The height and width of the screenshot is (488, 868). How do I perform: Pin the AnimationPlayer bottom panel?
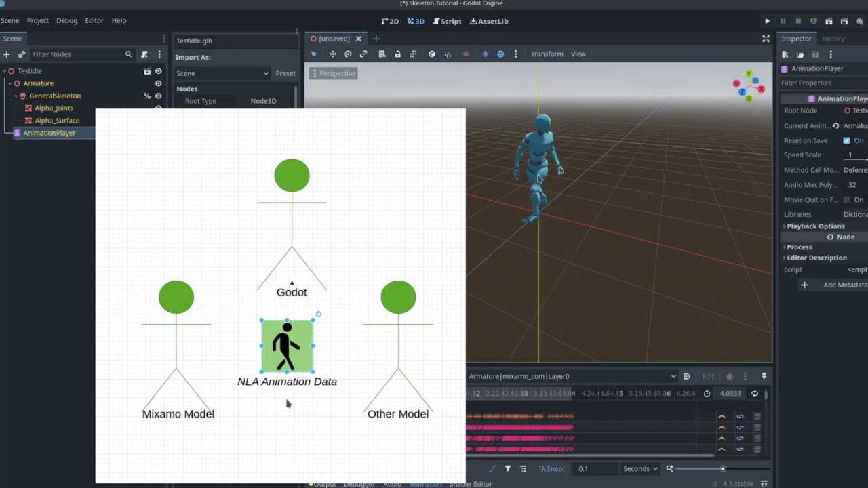[x=764, y=376]
